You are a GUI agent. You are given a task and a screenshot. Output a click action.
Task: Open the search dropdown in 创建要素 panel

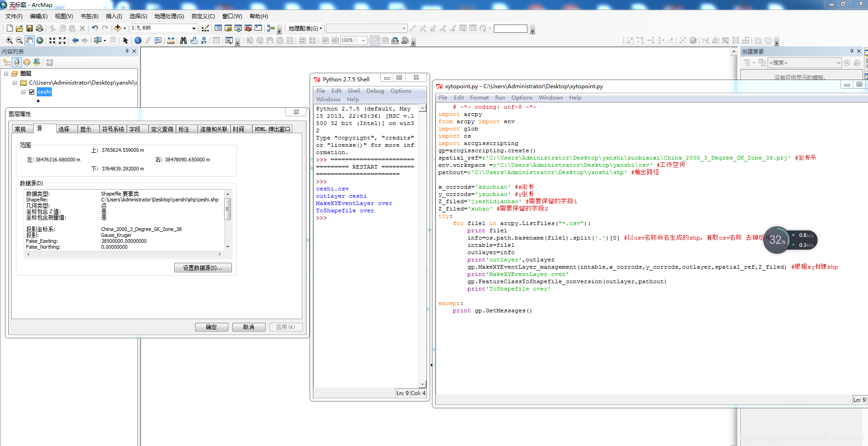click(x=838, y=63)
